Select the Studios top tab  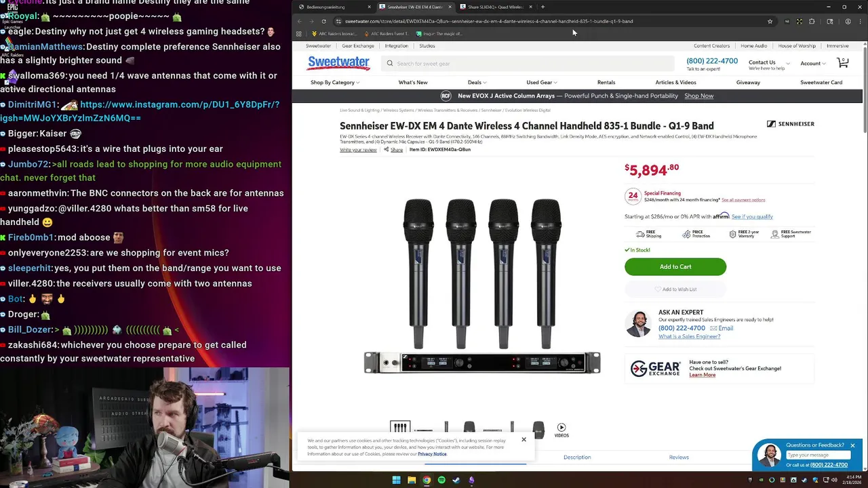(x=427, y=46)
